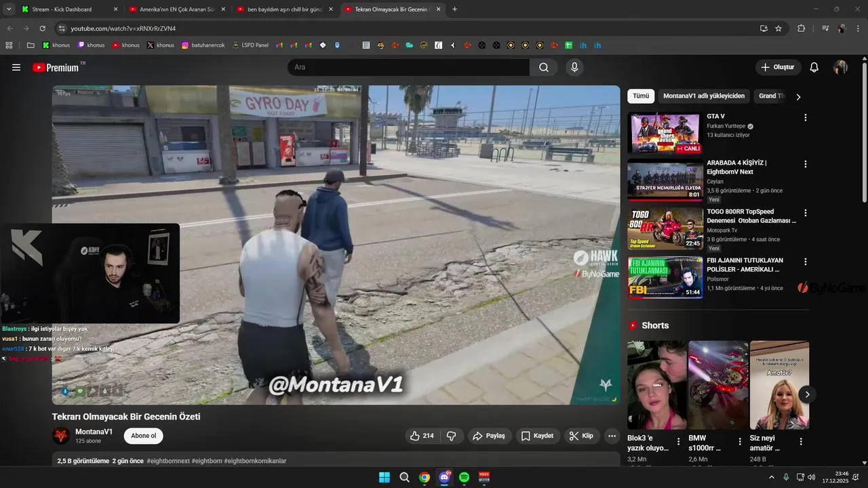
Task: Bookmark this page with star icon
Action: (778, 28)
